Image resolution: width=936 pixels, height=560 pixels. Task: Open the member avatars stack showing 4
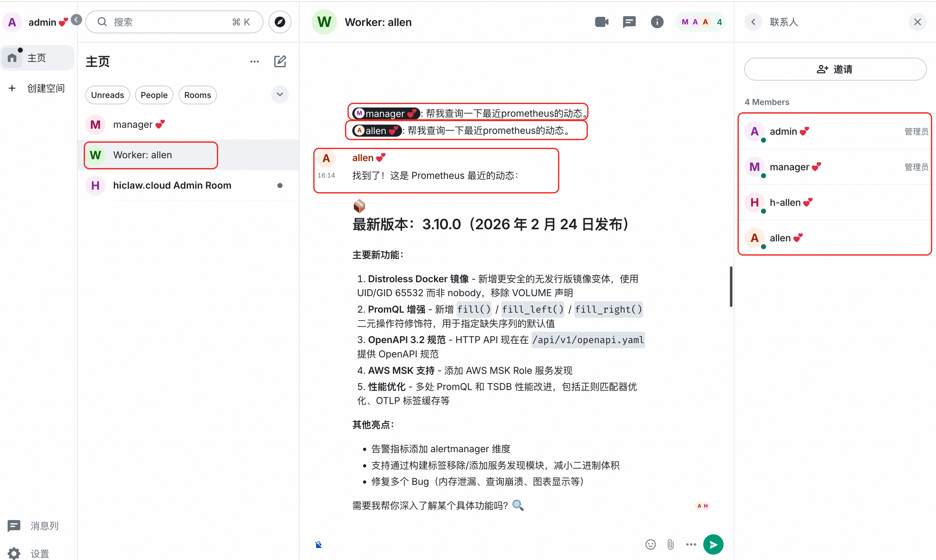click(x=701, y=22)
